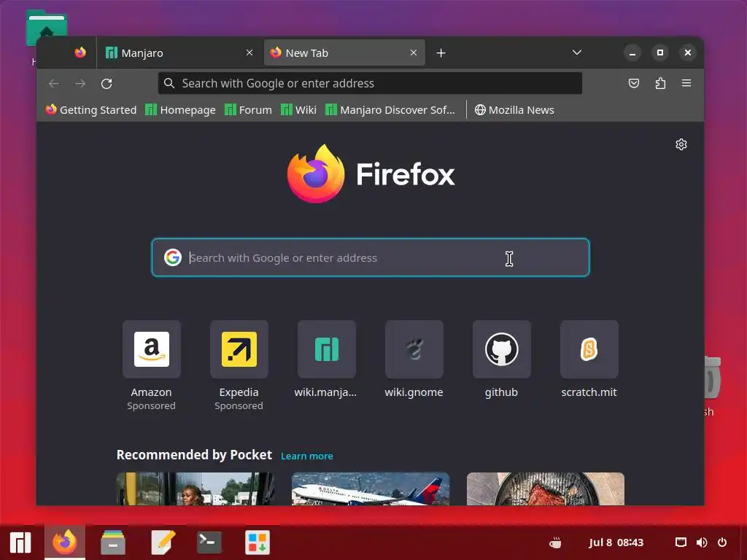Click the coffee cup tray icon
The image size is (747, 560).
pos(555,542)
